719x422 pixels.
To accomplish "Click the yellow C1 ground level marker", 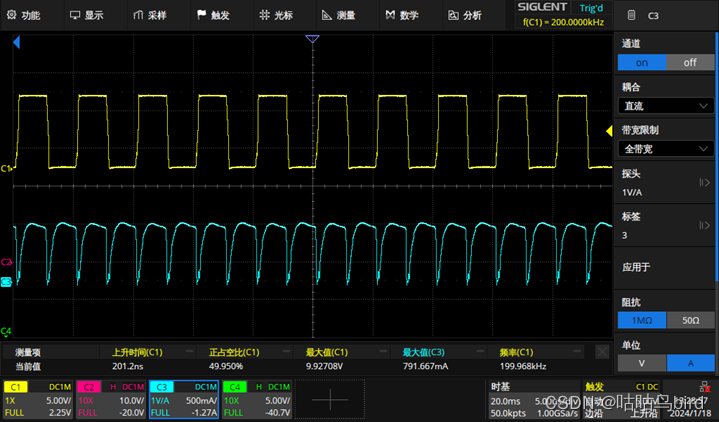I will click(x=6, y=168).
